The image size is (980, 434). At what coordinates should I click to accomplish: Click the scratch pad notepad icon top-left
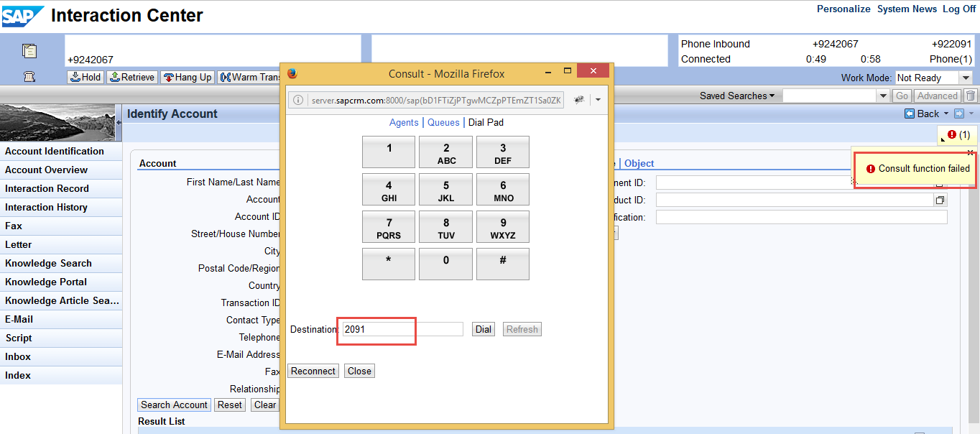tap(29, 50)
